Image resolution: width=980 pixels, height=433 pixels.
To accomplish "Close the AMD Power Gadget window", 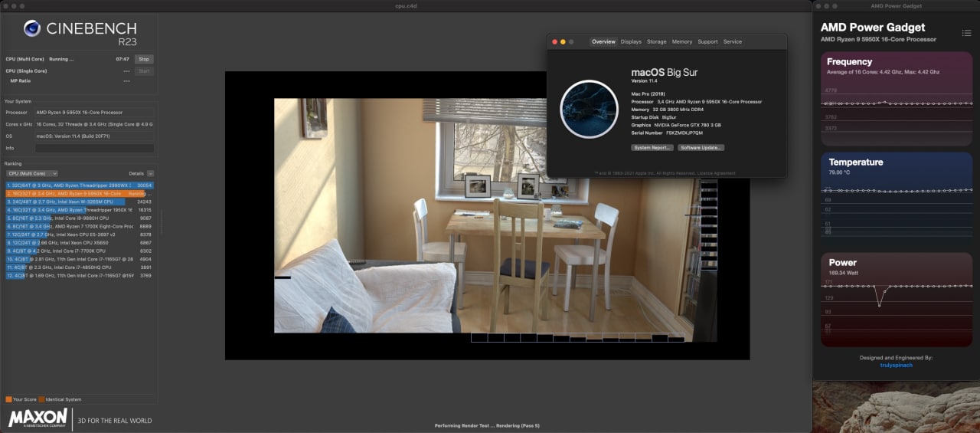I will (819, 6).
